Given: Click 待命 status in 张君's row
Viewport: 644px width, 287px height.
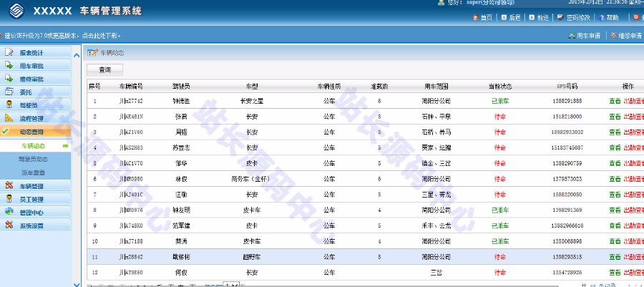Looking at the screenshot, I should 500,117.
